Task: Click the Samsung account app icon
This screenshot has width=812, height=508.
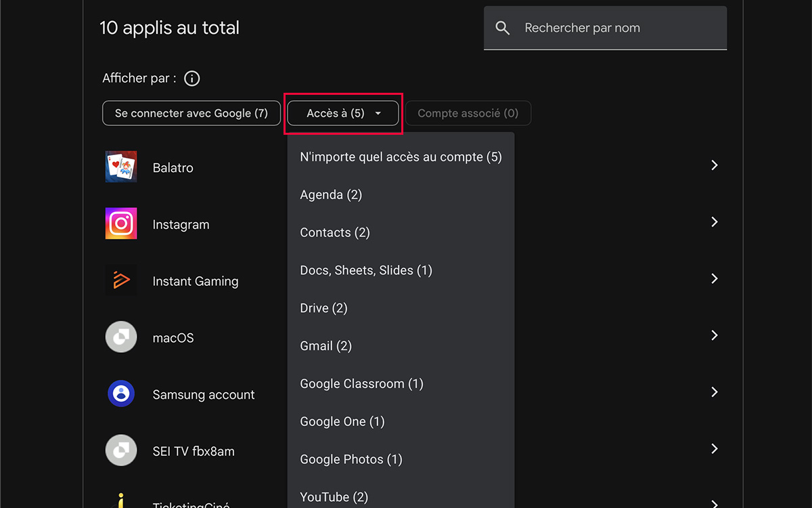Action: [121, 394]
